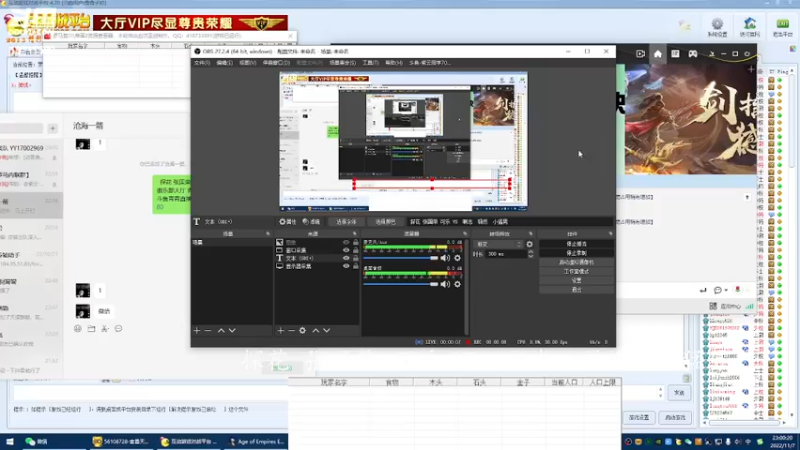Open the emoji picker in WeChat chat toolbar
Image resolution: width=800 pixels, height=450 pixels.
(x=78, y=329)
